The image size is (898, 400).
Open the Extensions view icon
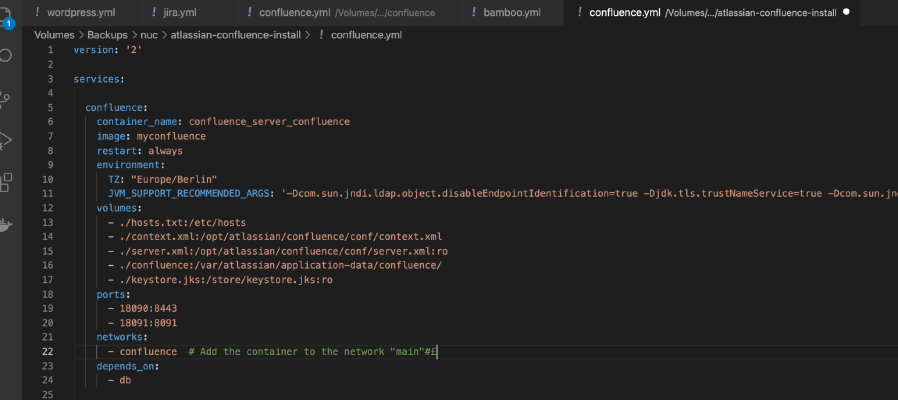(5, 182)
